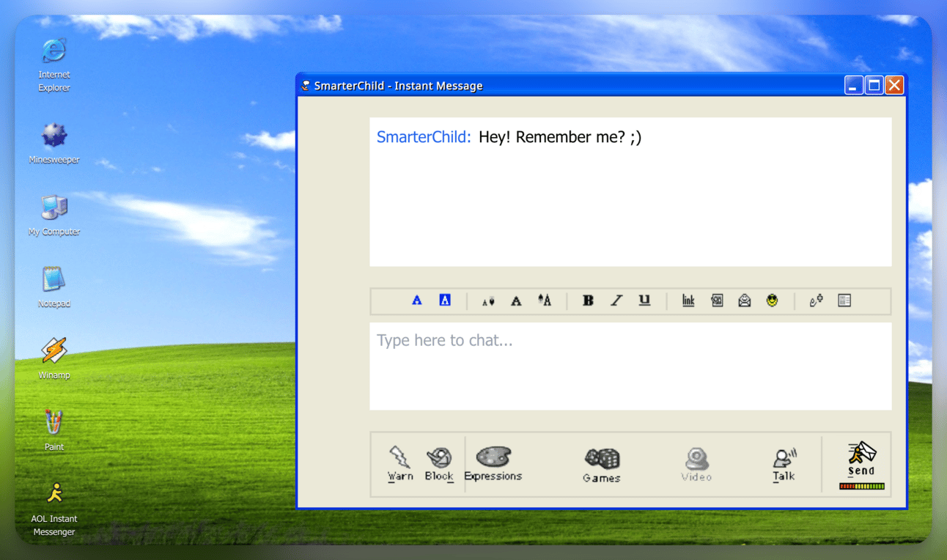Click in the Type here to chat field

pyautogui.click(x=630, y=366)
